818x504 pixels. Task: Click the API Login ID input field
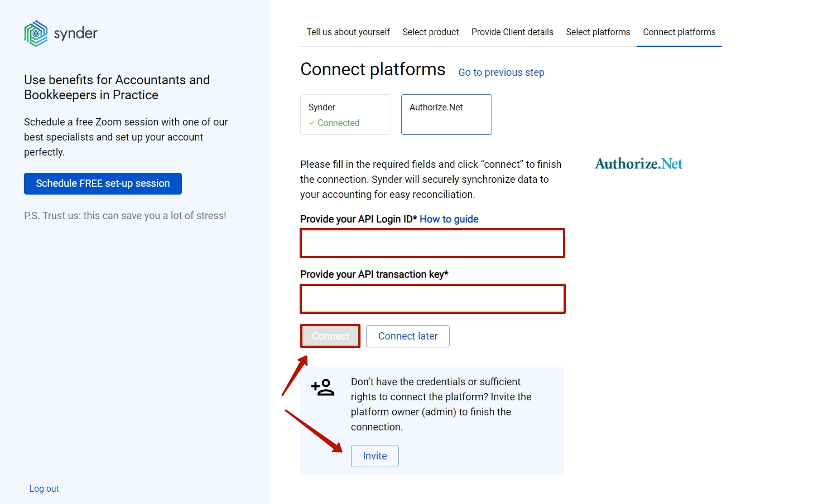tap(432, 243)
